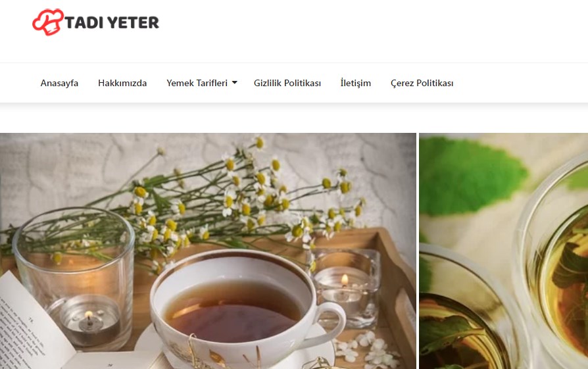Open the TADI YETER site title
588x369 pixels.
112,22
